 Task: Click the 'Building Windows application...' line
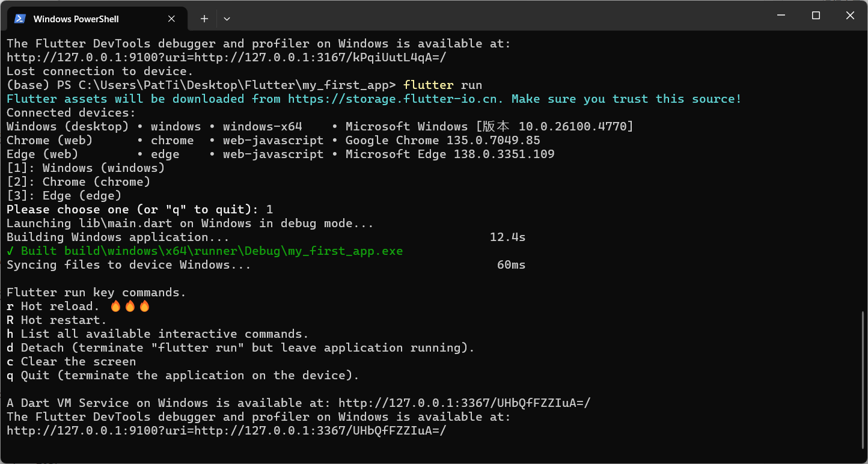coord(118,237)
